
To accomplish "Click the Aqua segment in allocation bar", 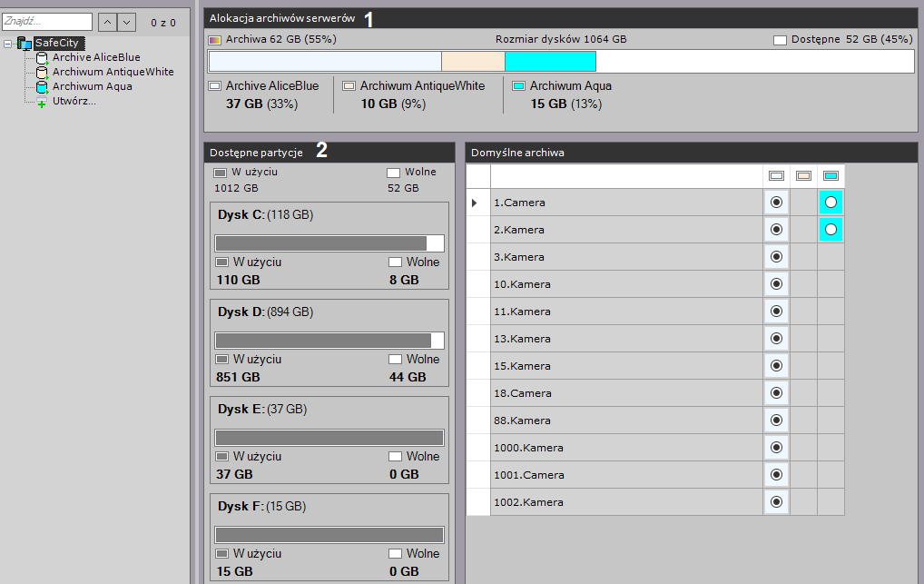I will coord(550,62).
